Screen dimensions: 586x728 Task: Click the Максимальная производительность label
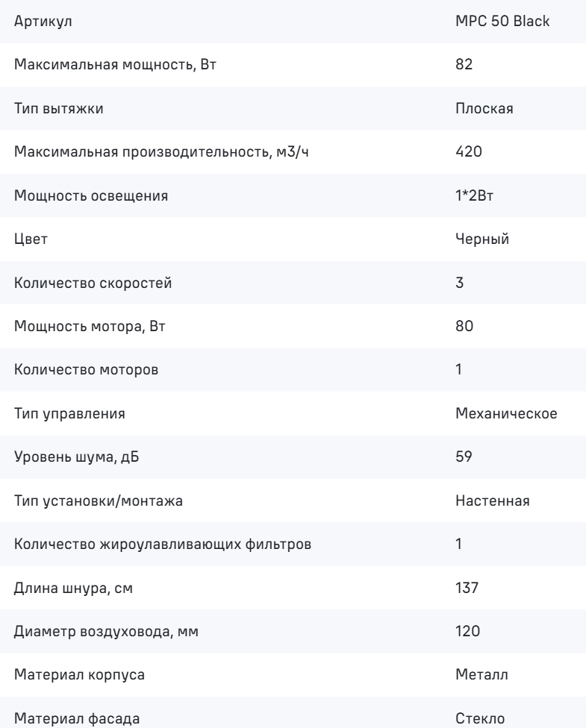pyautogui.click(x=161, y=151)
